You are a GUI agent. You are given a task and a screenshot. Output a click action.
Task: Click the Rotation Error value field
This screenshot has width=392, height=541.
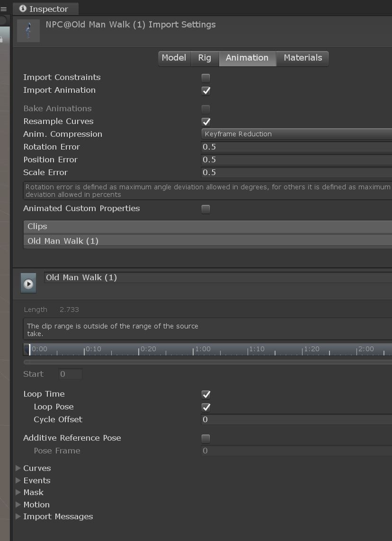[296, 147]
